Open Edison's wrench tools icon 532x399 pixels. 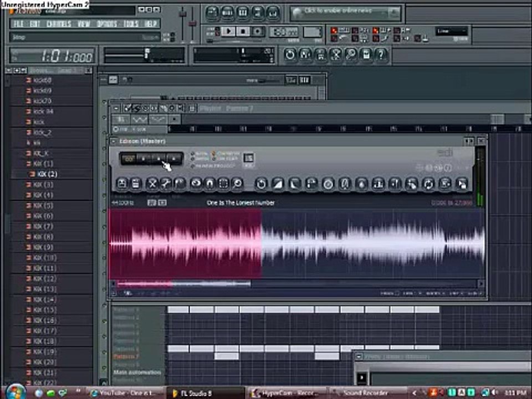[166, 183]
